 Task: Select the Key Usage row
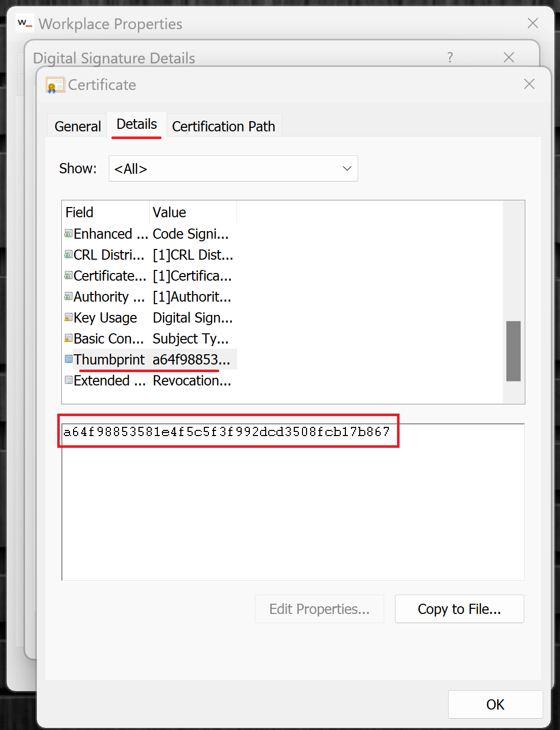(105, 318)
